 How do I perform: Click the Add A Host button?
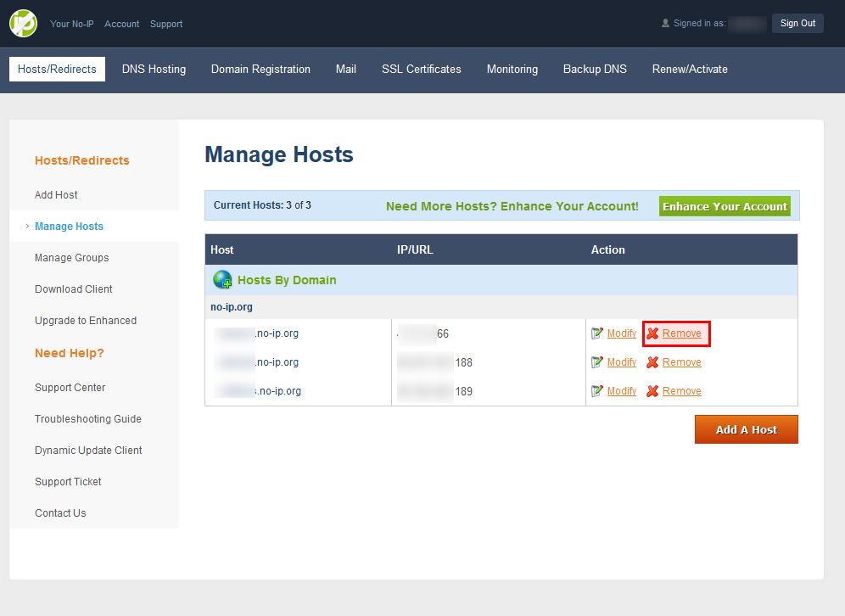(747, 429)
